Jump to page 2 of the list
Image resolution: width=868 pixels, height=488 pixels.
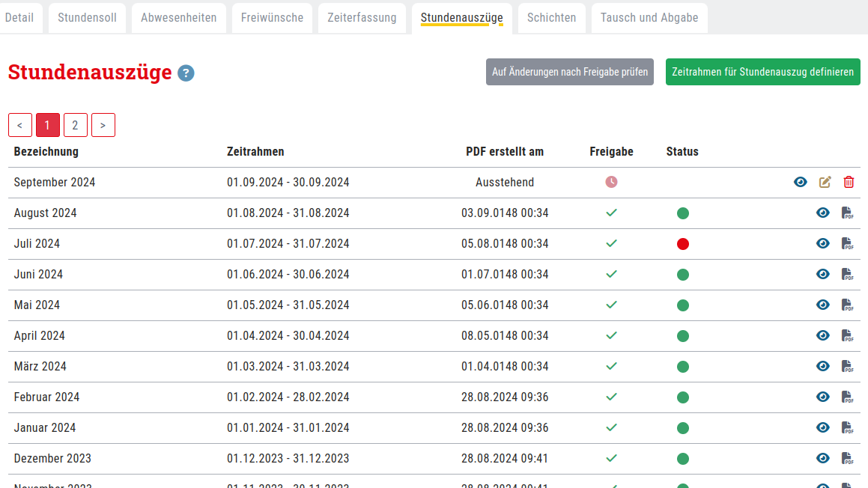(76, 125)
